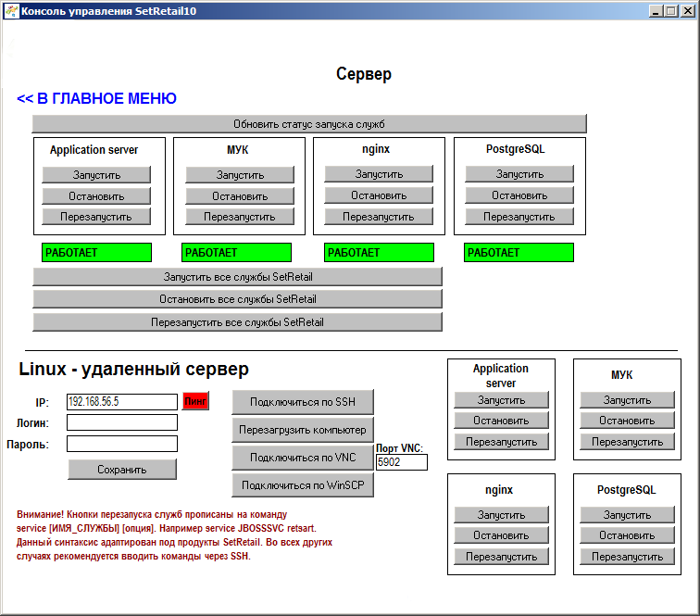Restart local PostgreSQL with Перезапустить

click(519, 217)
